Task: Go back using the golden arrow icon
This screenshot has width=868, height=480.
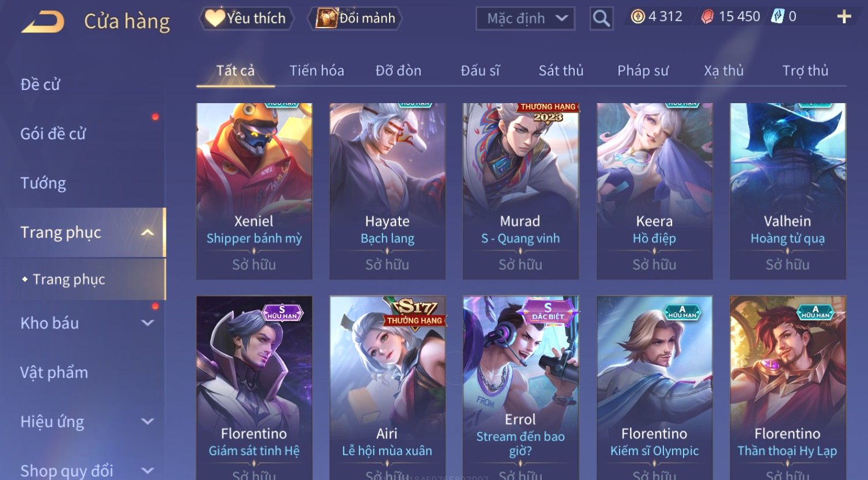Action: point(43,22)
